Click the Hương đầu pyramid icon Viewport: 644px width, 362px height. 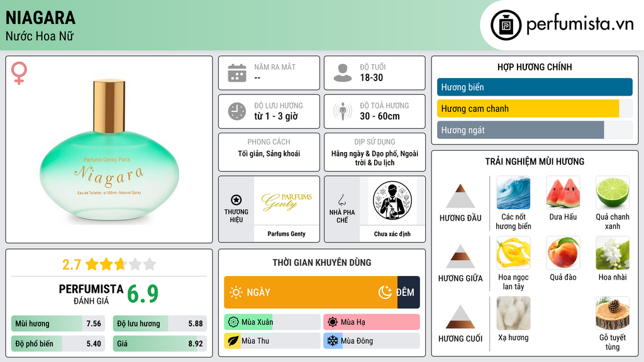pyautogui.click(x=460, y=196)
